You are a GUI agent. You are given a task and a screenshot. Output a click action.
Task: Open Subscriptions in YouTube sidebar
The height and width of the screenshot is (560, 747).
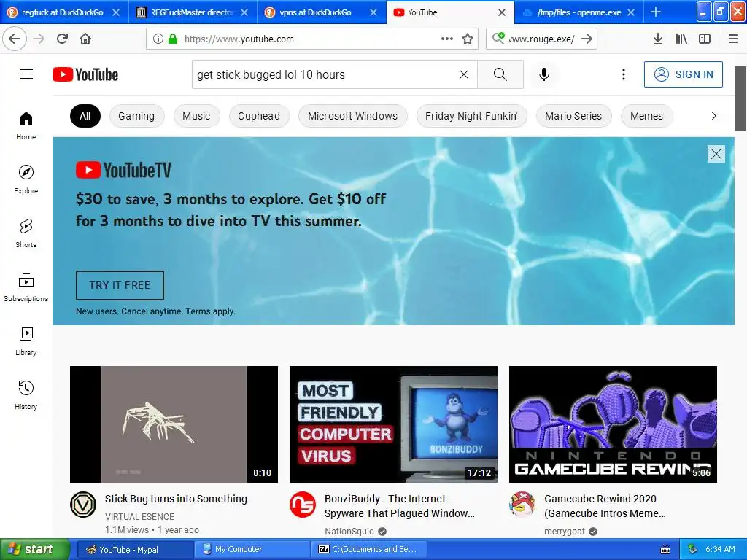(x=26, y=287)
